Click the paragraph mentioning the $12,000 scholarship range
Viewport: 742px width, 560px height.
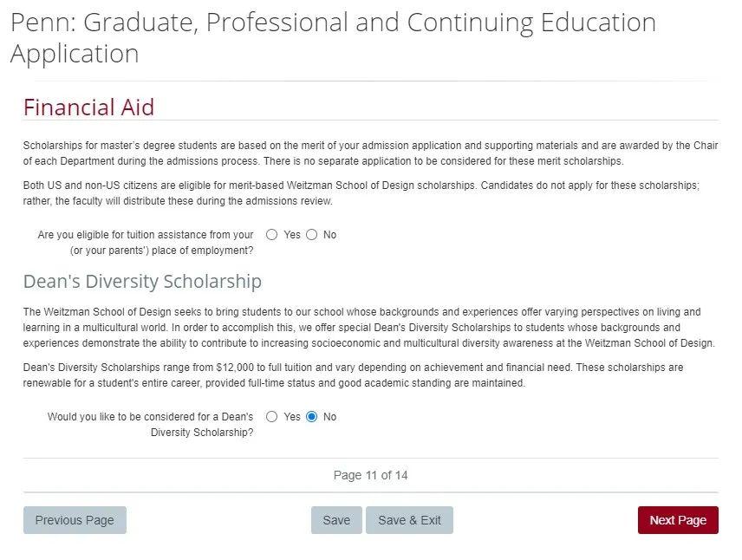(353, 375)
